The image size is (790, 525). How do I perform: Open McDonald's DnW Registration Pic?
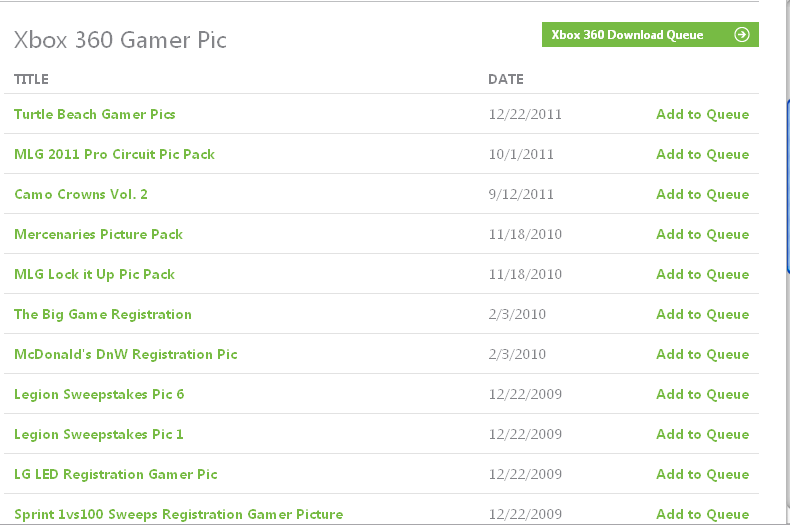pyautogui.click(x=125, y=354)
